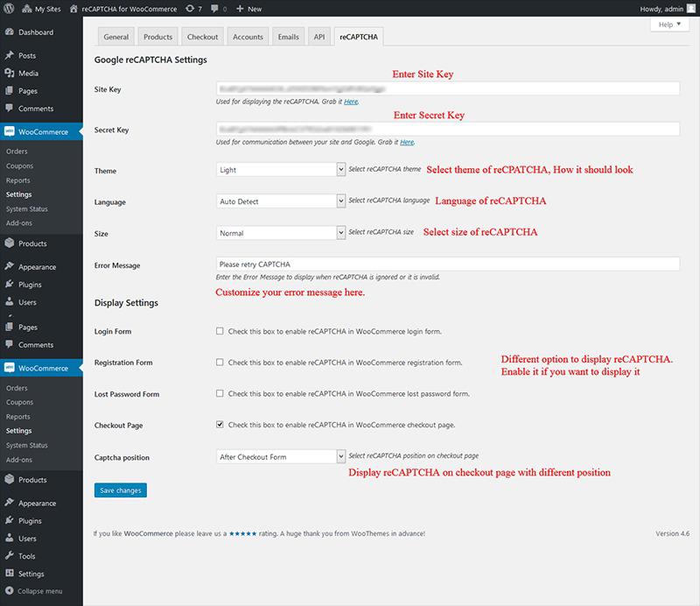
Task: Enable reCAPTCHA on the Login Form checkbox
Action: pyautogui.click(x=220, y=332)
